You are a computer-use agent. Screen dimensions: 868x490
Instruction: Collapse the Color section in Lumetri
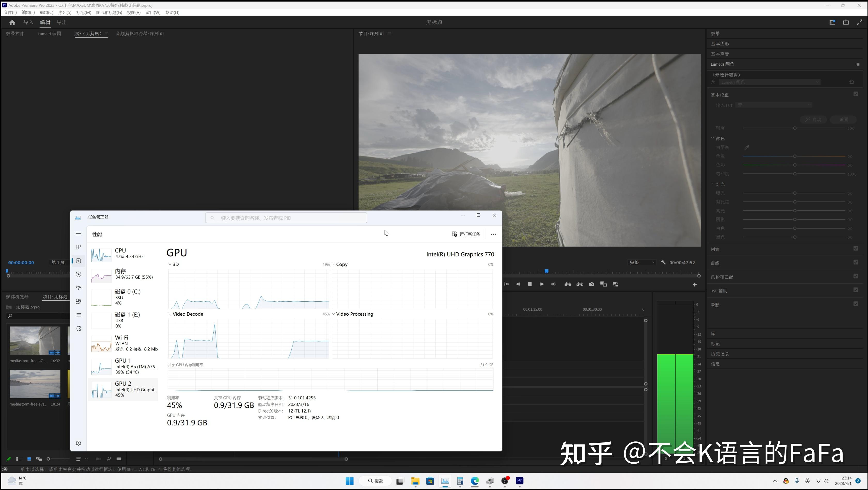coord(712,138)
